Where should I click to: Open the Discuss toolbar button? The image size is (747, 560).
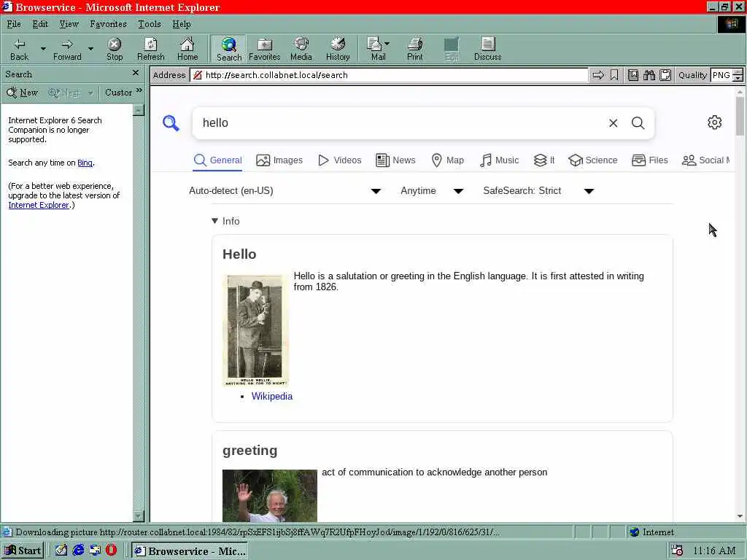pyautogui.click(x=488, y=50)
